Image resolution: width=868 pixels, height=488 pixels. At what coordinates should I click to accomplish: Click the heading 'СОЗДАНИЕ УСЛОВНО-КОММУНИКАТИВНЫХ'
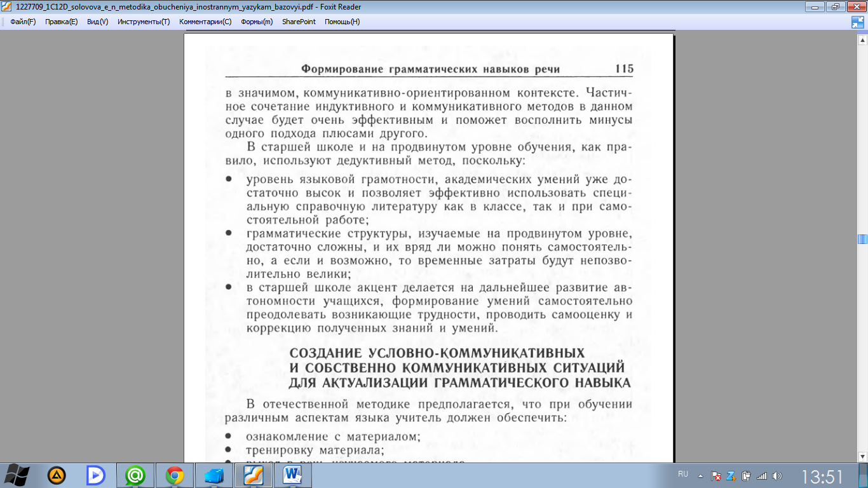[437, 353]
